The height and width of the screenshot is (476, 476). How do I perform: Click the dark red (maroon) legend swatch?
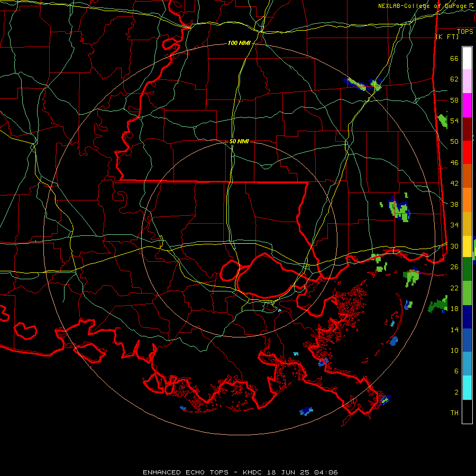pyautogui.click(x=467, y=129)
